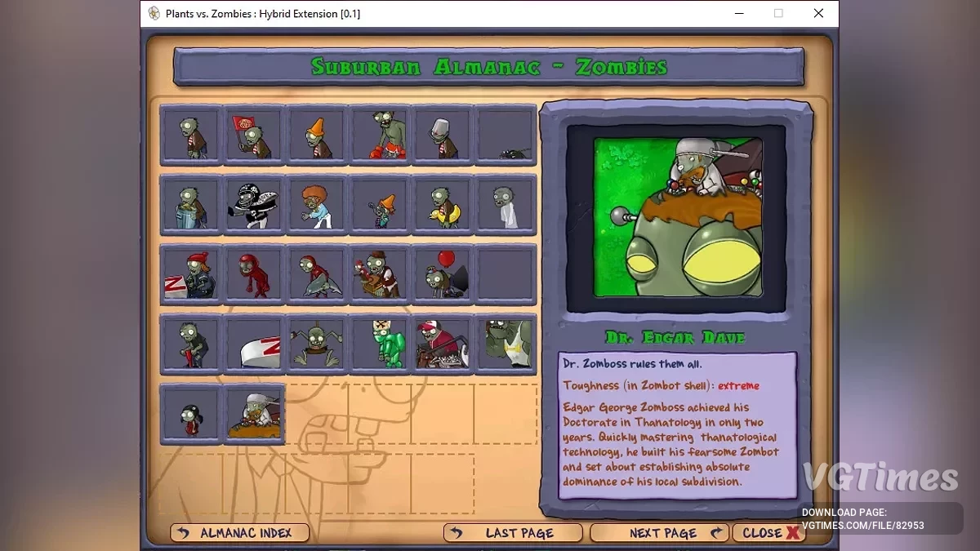Select the nearly hidden dark zombie entry
The image size is (980, 551).
point(506,136)
